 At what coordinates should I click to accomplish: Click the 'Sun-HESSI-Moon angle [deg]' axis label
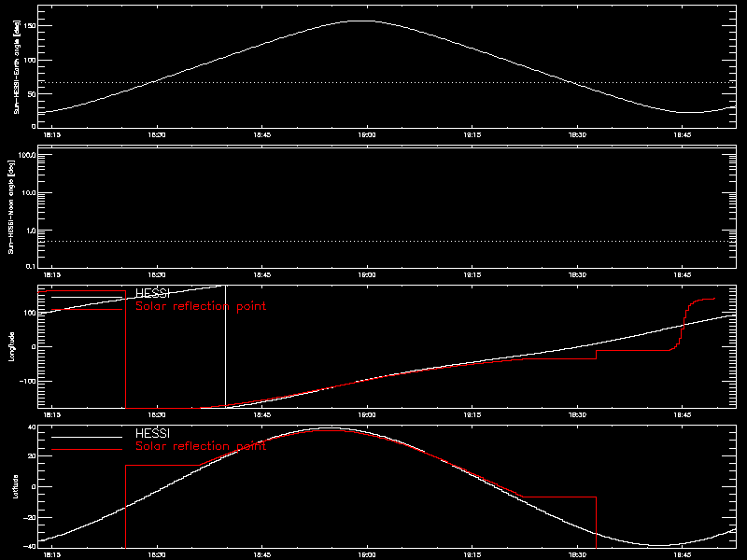(11, 206)
